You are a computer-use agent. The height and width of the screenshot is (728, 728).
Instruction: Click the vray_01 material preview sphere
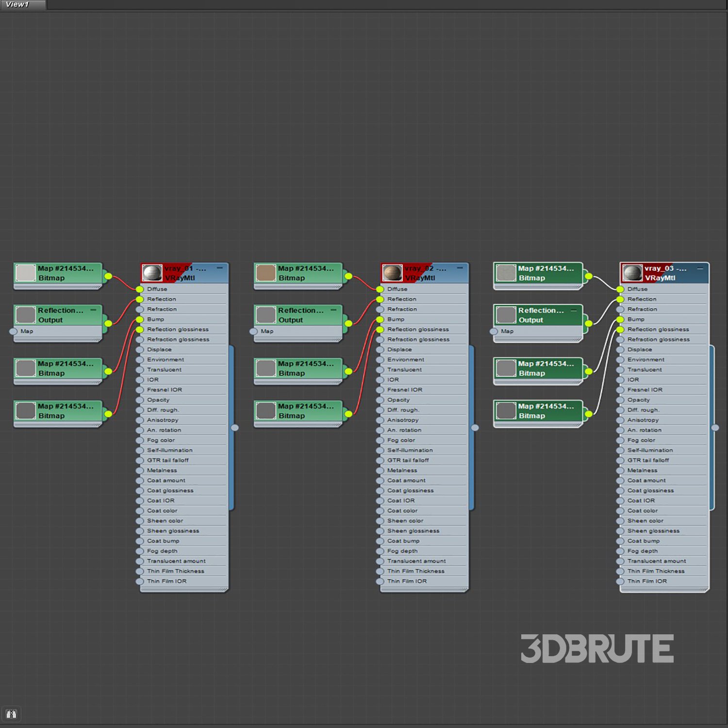point(152,273)
